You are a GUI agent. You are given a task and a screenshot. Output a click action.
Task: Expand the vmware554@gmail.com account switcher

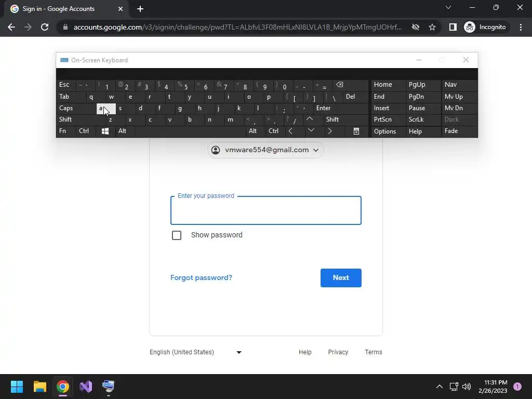tap(265, 150)
